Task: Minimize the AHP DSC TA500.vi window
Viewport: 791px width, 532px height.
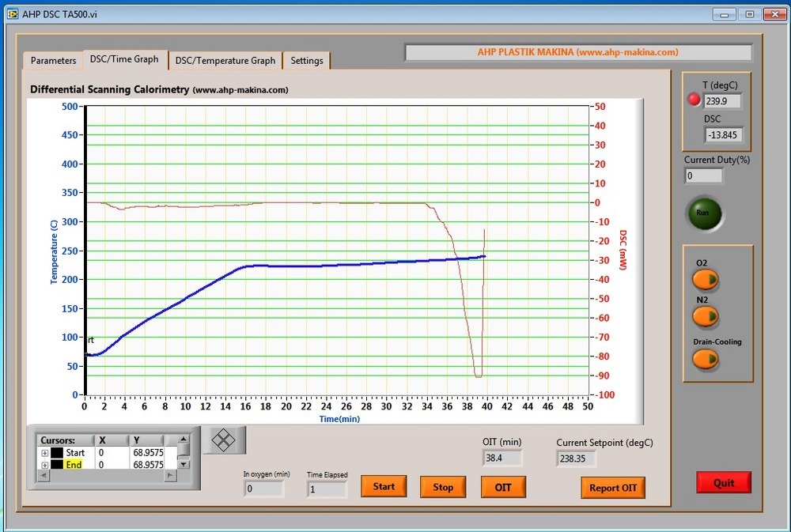Action: pyautogui.click(x=725, y=14)
